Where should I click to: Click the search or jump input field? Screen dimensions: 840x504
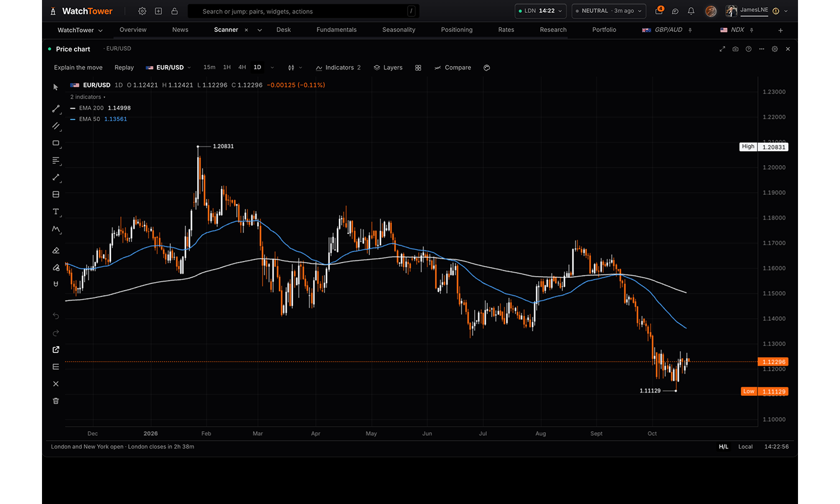coord(304,11)
